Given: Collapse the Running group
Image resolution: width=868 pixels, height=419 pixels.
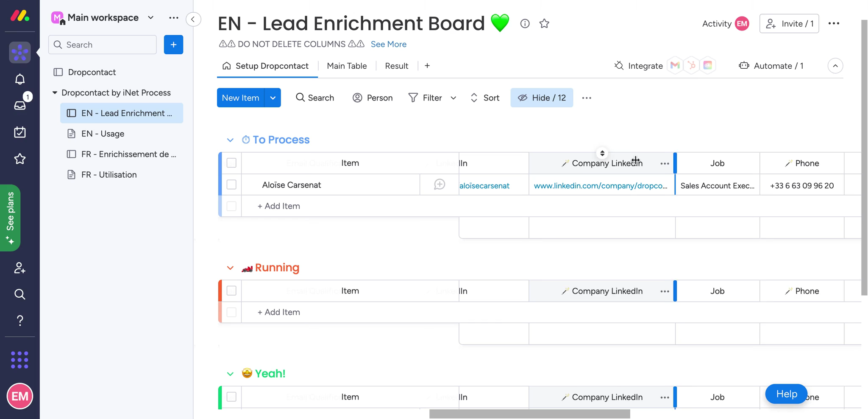Looking at the screenshot, I should point(230,268).
